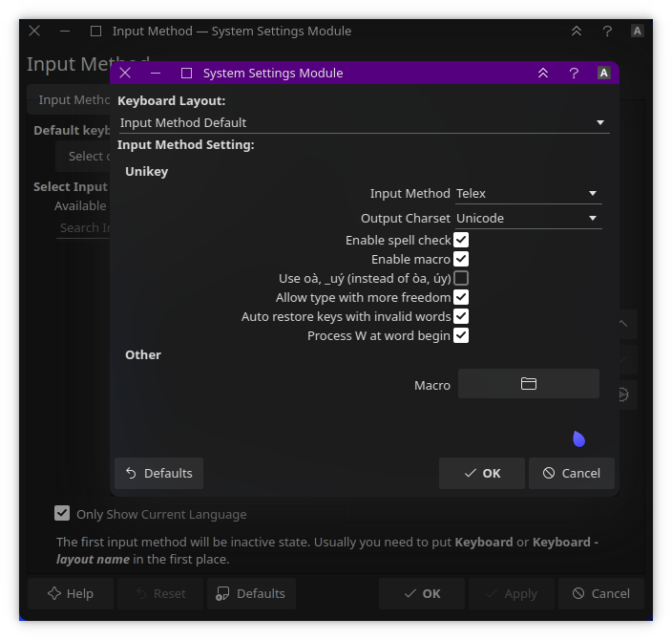
Task: Click Help button in Input Method window
Action: (x=71, y=594)
